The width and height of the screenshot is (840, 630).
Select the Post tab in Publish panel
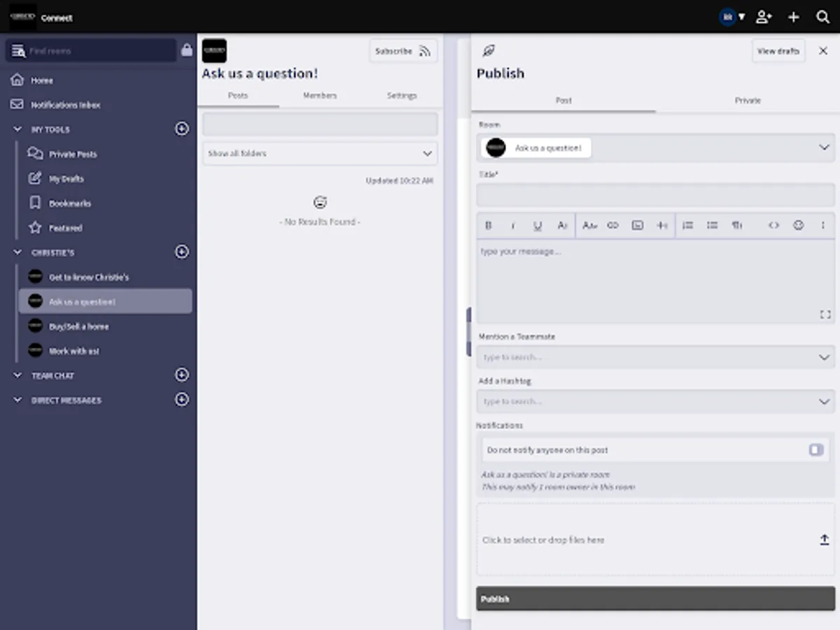click(x=563, y=101)
